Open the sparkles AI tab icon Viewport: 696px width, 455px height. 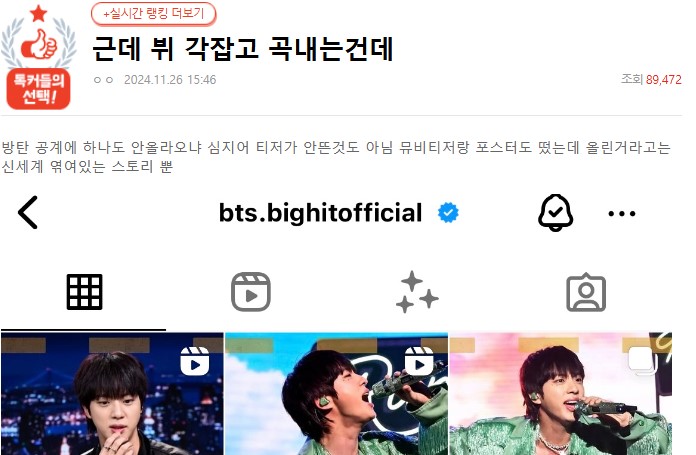point(417,292)
